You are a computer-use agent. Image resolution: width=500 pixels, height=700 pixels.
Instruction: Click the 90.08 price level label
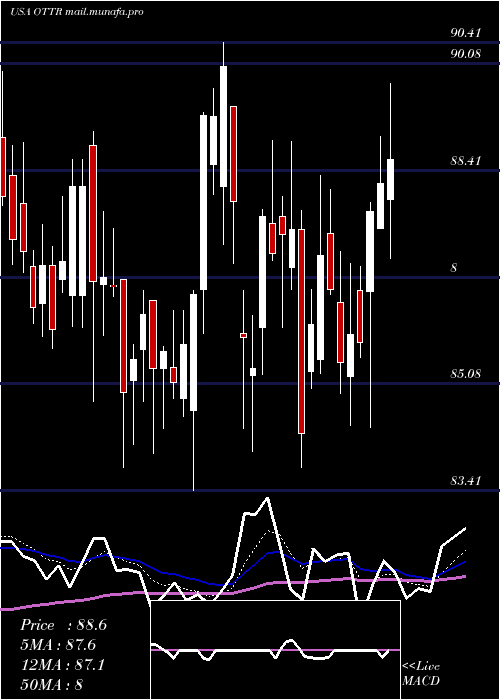pos(465,54)
